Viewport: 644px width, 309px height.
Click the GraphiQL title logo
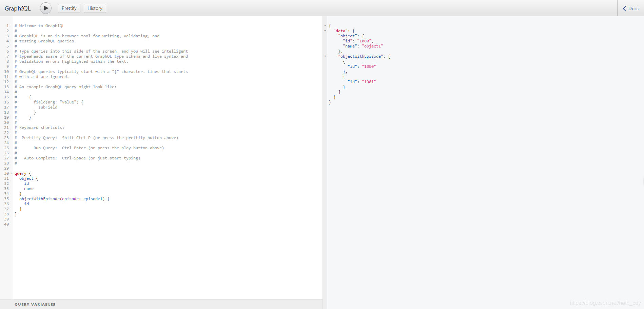18,8
